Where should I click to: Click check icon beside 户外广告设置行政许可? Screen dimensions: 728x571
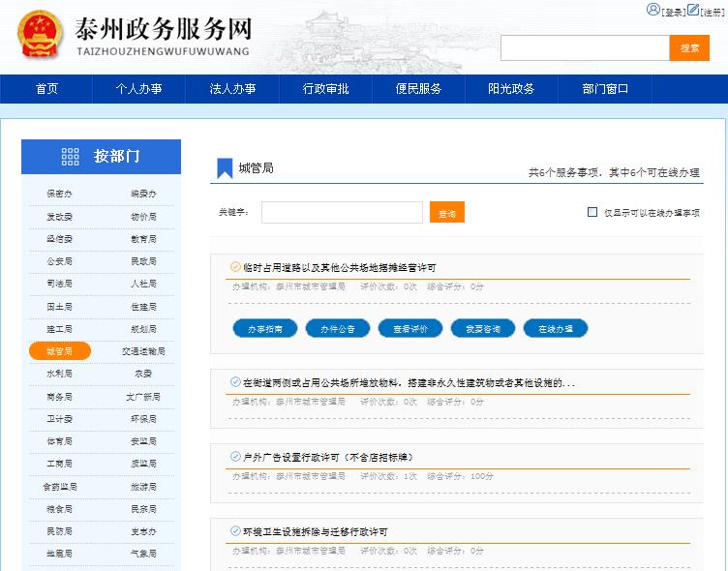click(235, 456)
